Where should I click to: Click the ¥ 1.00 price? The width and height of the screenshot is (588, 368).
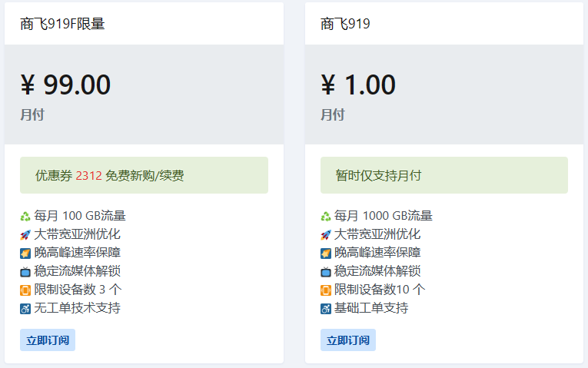click(358, 85)
